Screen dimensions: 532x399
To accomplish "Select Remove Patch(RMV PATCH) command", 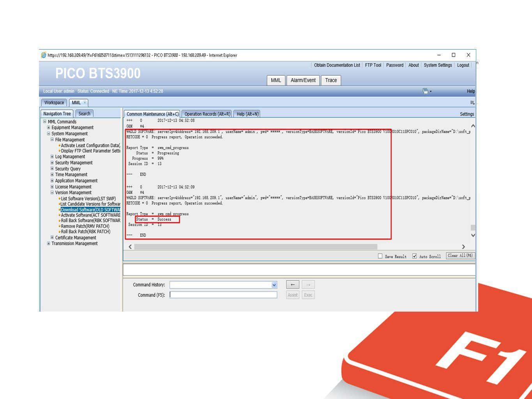I will [x=85, y=226].
